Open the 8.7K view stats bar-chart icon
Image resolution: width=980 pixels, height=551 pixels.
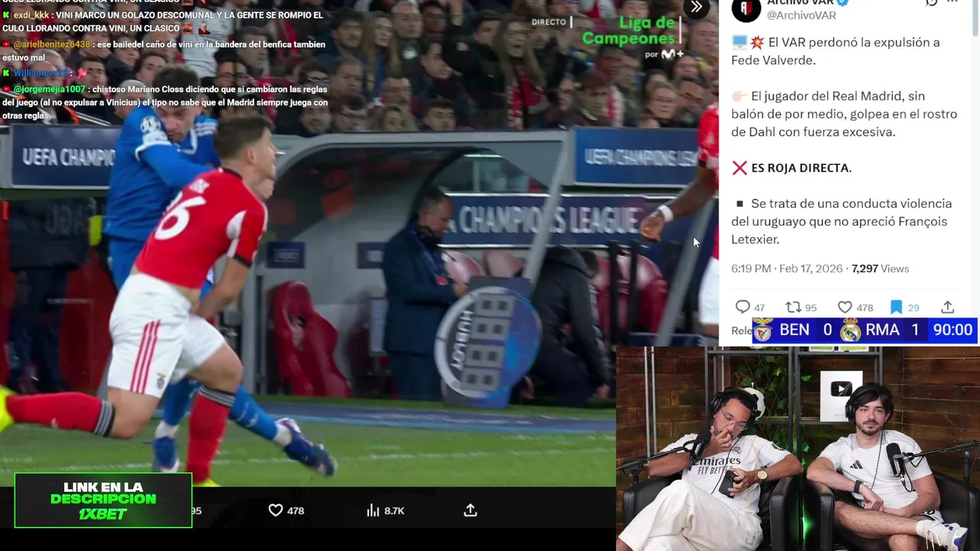[x=373, y=510]
